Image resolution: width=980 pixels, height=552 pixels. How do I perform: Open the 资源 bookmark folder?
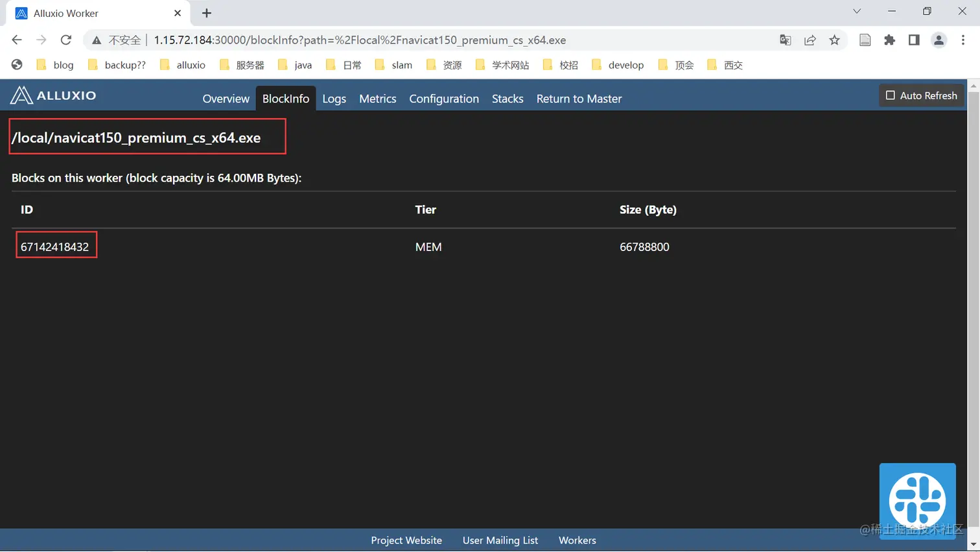[x=444, y=65]
